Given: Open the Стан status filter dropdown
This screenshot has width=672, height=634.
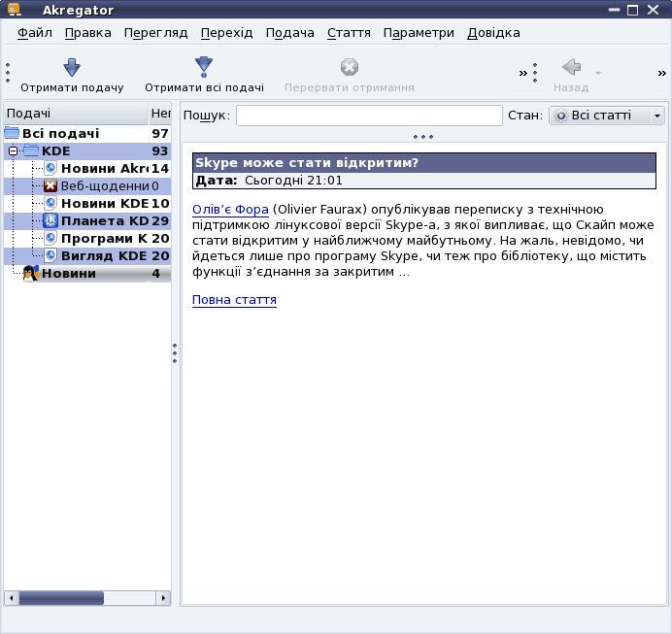Looking at the screenshot, I should [x=607, y=116].
